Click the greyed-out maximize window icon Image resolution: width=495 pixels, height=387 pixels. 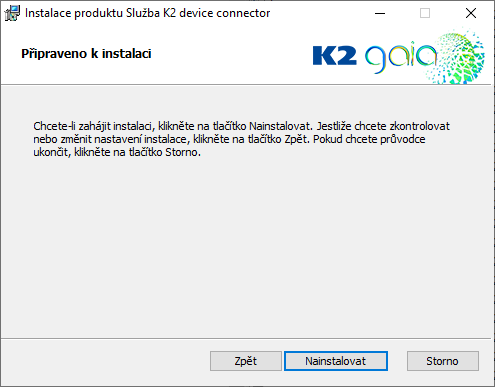point(425,13)
